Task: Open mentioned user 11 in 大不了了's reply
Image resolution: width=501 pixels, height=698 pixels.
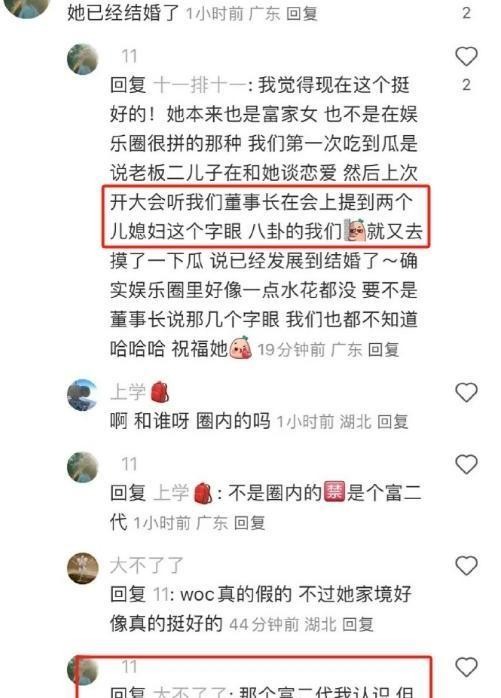Action: [x=160, y=595]
